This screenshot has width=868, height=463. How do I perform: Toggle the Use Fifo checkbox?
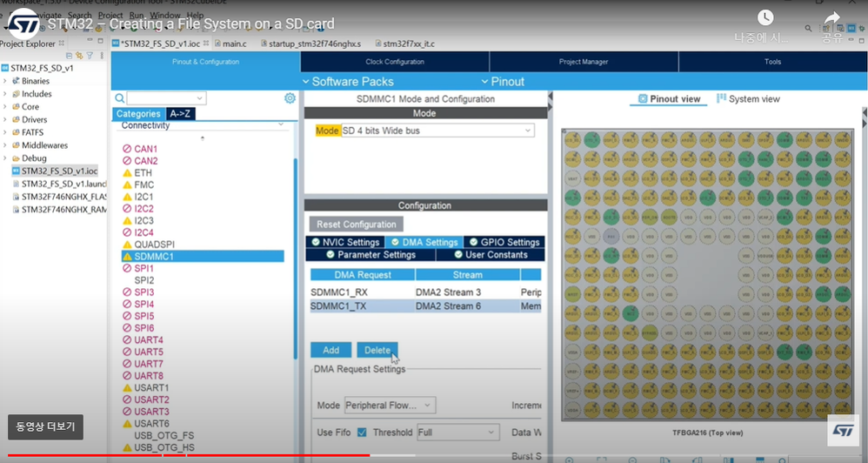click(362, 433)
